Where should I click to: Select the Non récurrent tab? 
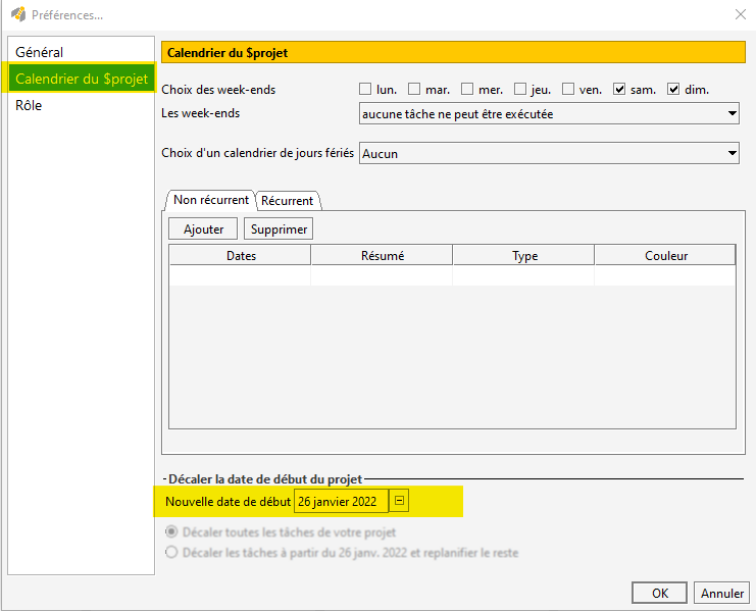point(211,200)
